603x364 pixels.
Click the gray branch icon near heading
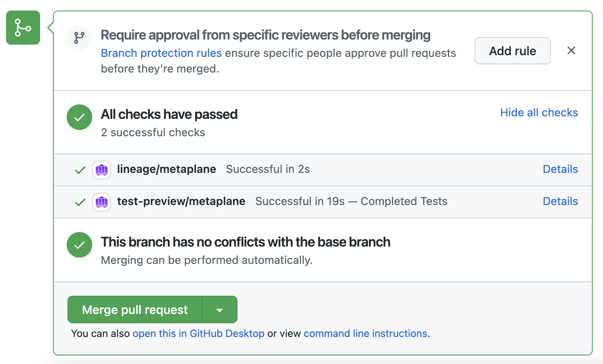79,38
